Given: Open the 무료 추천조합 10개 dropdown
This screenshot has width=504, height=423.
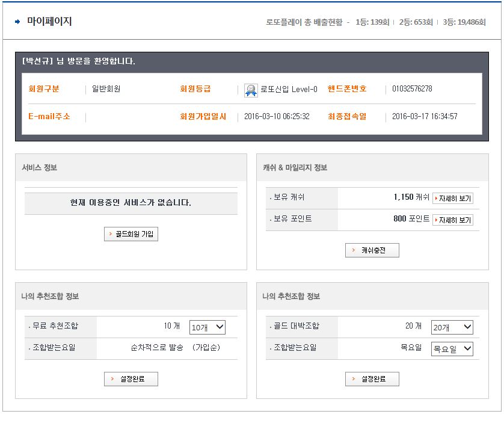Looking at the screenshot, I should (207, 327).
